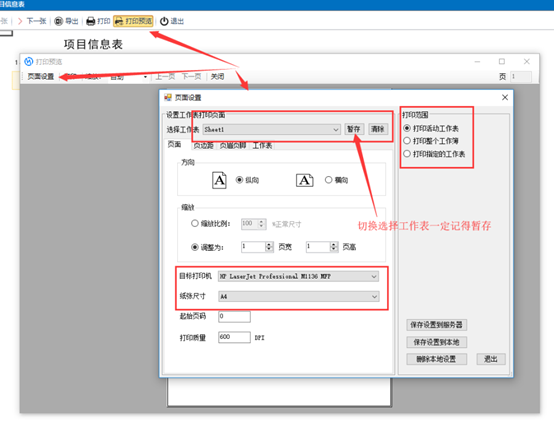Close the 打印预览 window
Image resolution: width=554 pixels, height=422 pixels.
(527, 61)
